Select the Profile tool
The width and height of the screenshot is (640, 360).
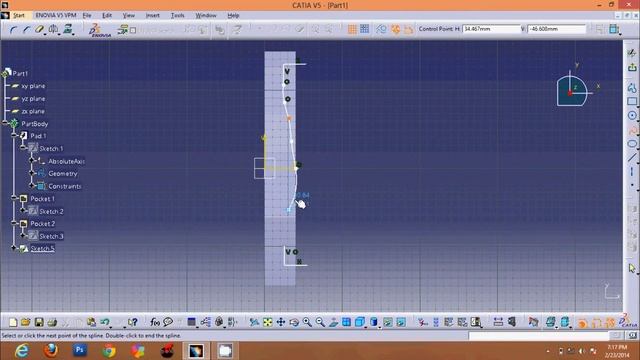(632, 87)
